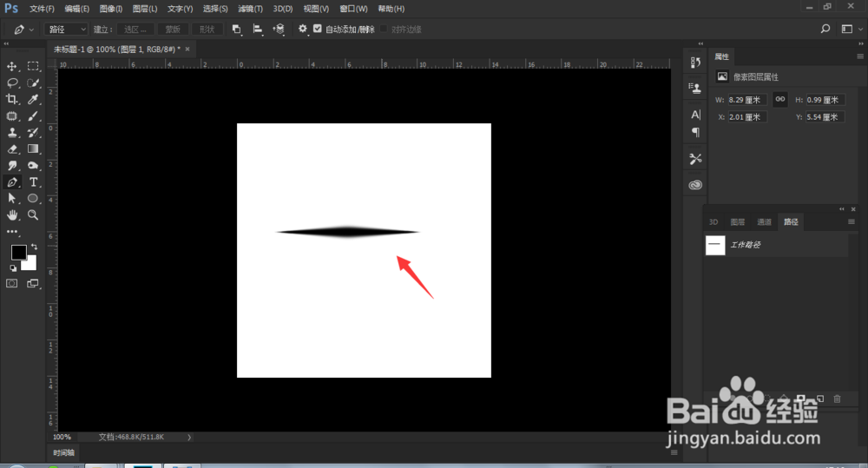868x468 pixels.
Task: Select the Hand tool
Action: 11,214
